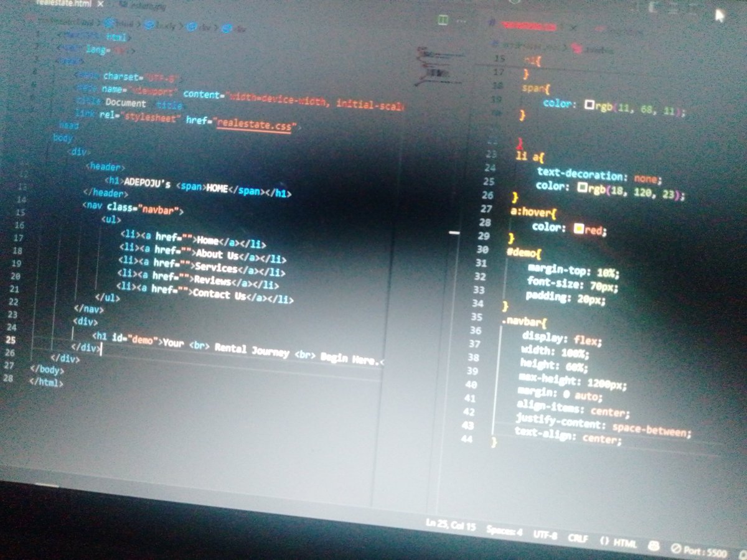Image resolution: width=747 pixels, height=560 pixels.
Task: Open the html breadcrumb segment
Action: pos(121,23)
